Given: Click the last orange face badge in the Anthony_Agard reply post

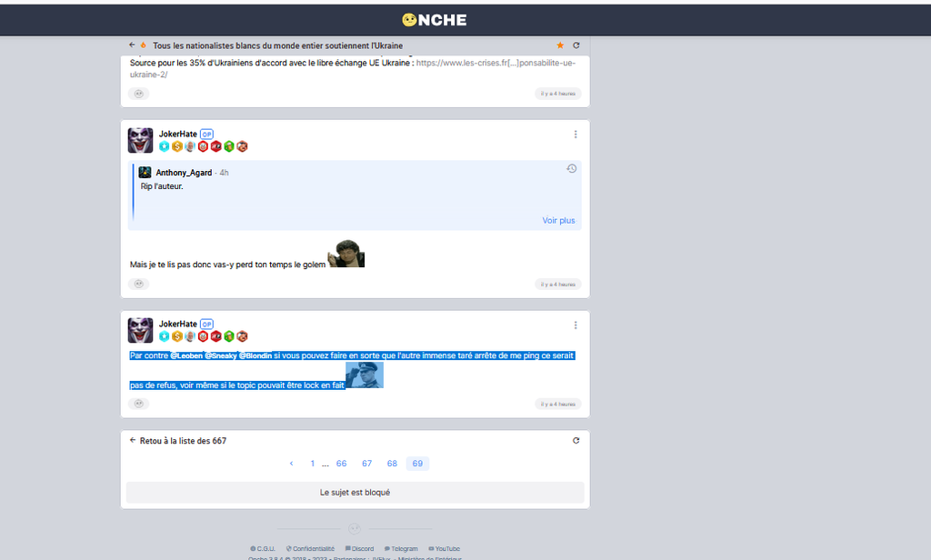Looking at the screenshot, I should pos(242,146).
